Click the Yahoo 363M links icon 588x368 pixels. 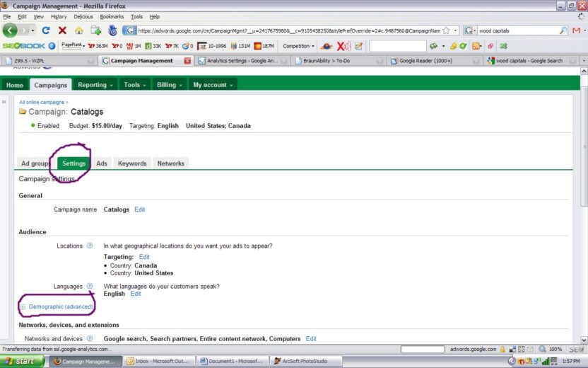[x=98, y=46]
